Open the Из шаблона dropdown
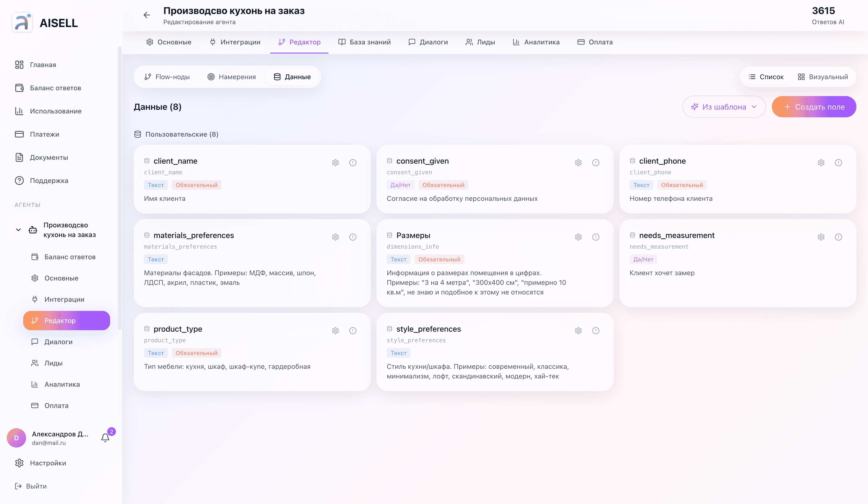 tap(724, 107)
